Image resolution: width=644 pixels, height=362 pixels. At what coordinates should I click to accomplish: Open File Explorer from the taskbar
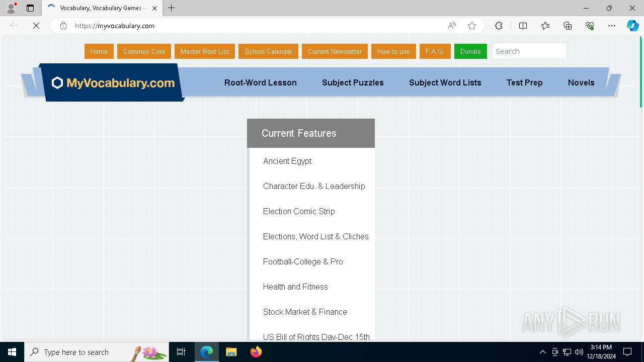[x=231, y=352]
